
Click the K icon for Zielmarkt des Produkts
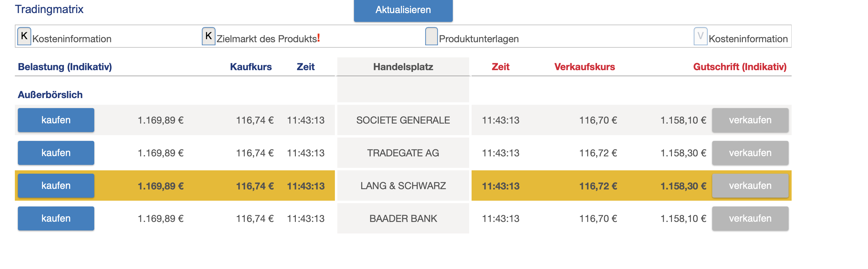[x=208, y=36]
